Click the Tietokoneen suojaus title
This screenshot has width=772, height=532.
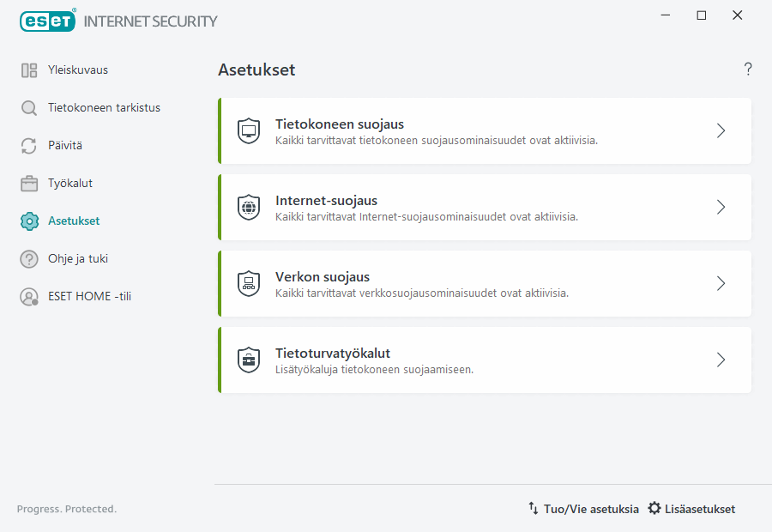340,124
